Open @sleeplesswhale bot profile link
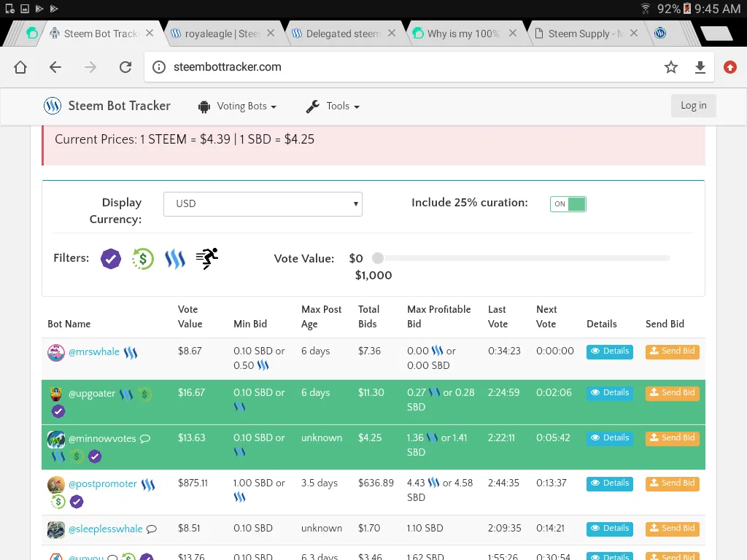This screenshot has height=560, width=747. (106, 529)
